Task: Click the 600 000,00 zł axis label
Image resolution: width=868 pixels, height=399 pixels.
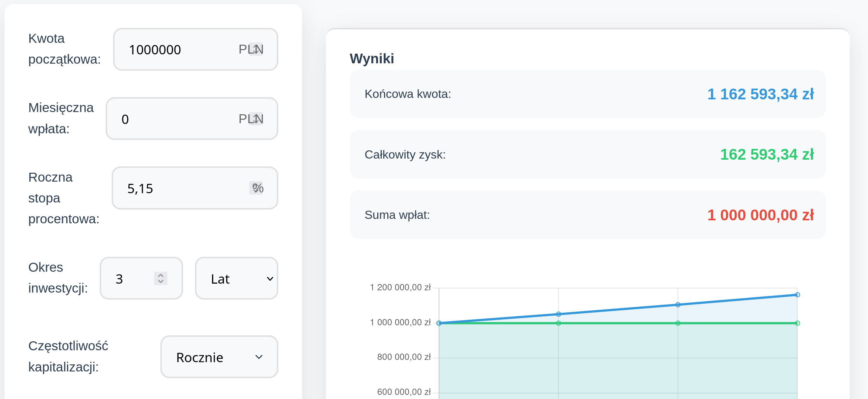Action: [x=404, y=392]
